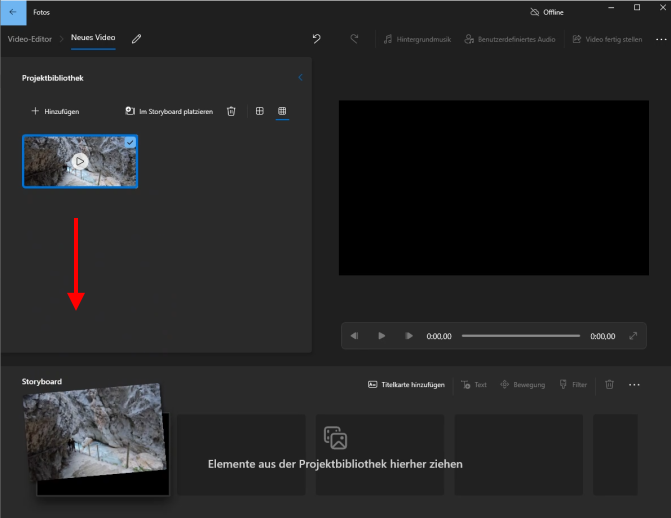Click Titelkarte hinzufügen
The height and width of the screenshot is (518, 671).
coord(406,384)
